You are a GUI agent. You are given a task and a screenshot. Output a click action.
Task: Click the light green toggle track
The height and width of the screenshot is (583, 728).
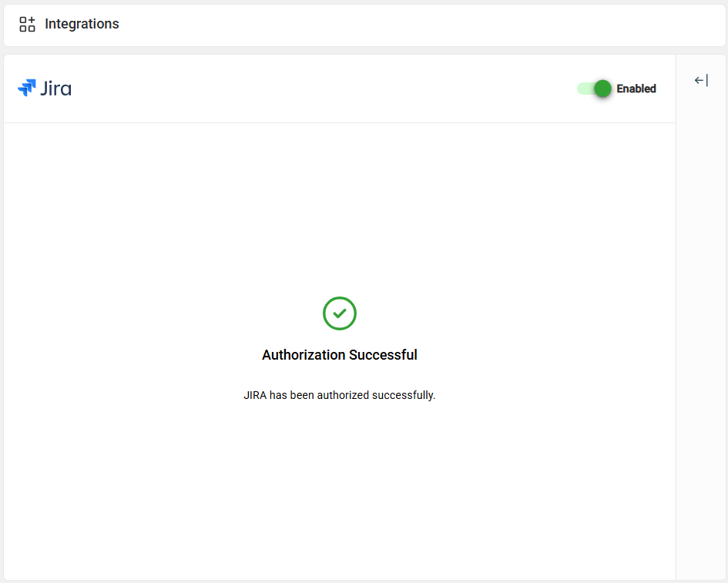(584, 89)
